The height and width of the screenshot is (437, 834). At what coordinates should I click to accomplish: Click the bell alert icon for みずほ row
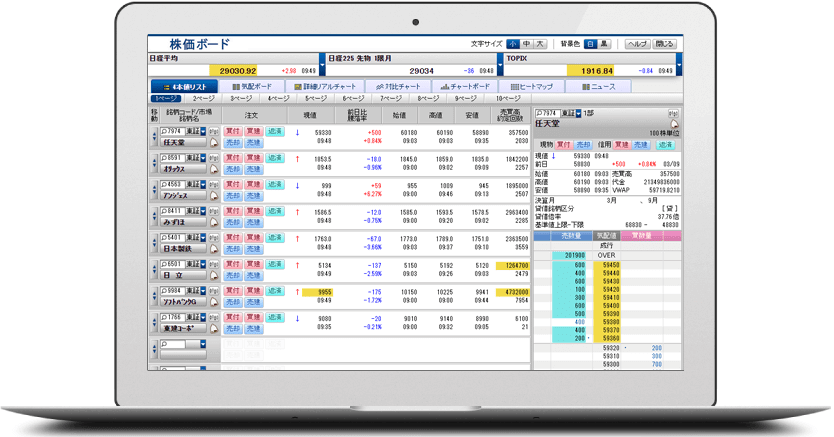214,222
